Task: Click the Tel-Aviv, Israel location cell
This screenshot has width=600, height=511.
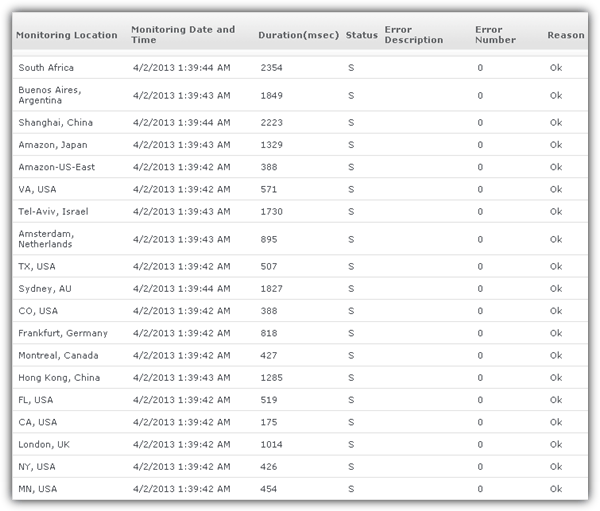Action: point(53,211)
